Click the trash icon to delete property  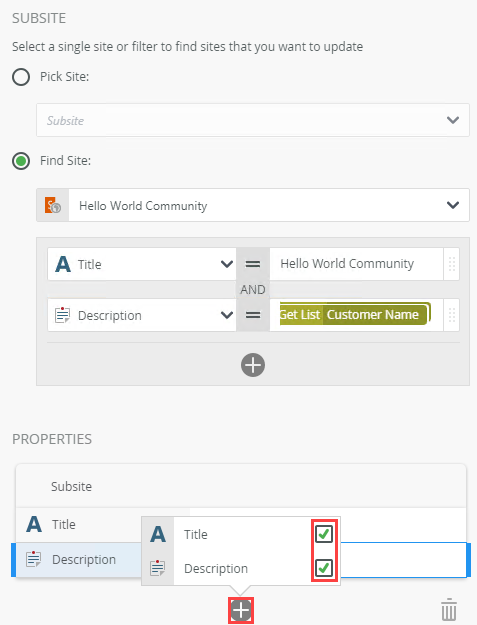(449, 609)
